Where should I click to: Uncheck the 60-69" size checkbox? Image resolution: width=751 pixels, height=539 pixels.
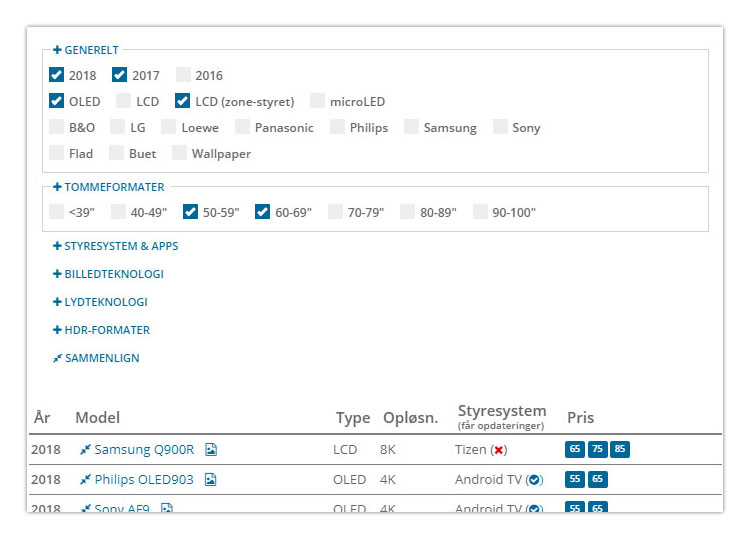[262, 211]
